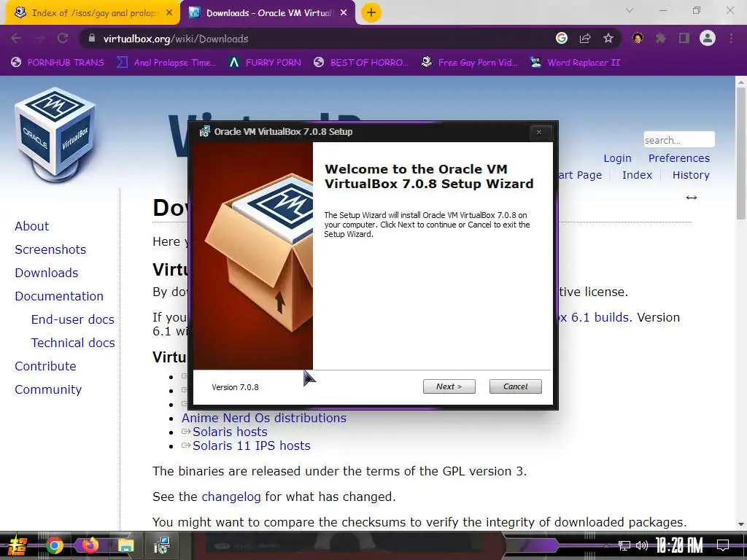Open the Login link

pyautogui.click(x=617, y=158)
